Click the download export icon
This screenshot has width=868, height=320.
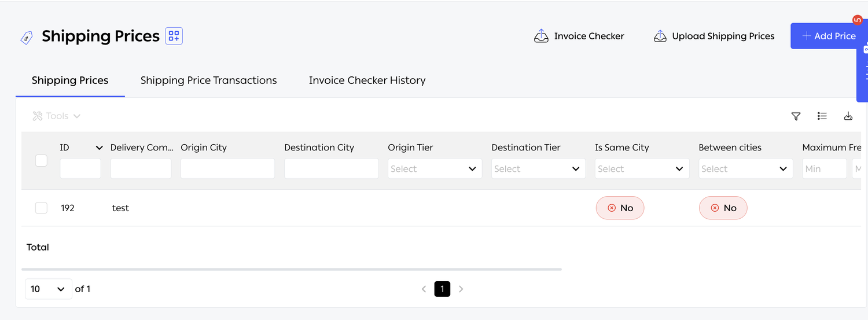click(x=848, y=116)
